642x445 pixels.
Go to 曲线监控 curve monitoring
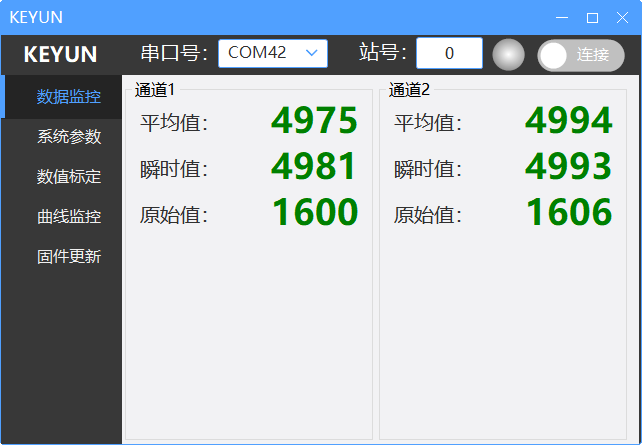coord(61,217)
